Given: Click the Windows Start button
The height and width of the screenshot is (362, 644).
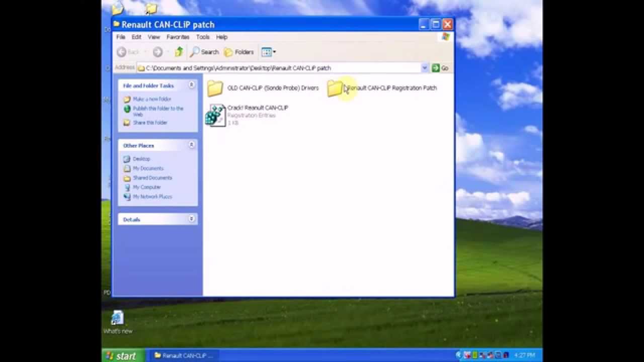Looking at the screenshot, I should tap(123, 355).
